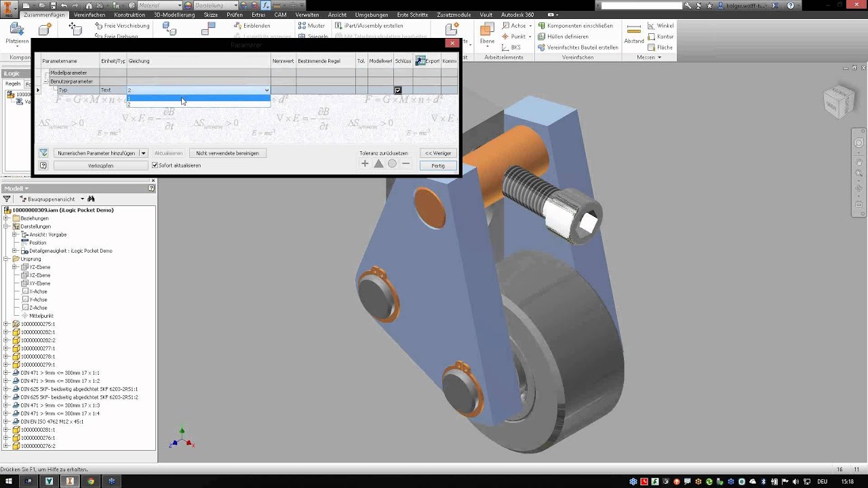Click the Platzieren component icon
The width and height of the screenshot is (868, 488).
(16, 29)
